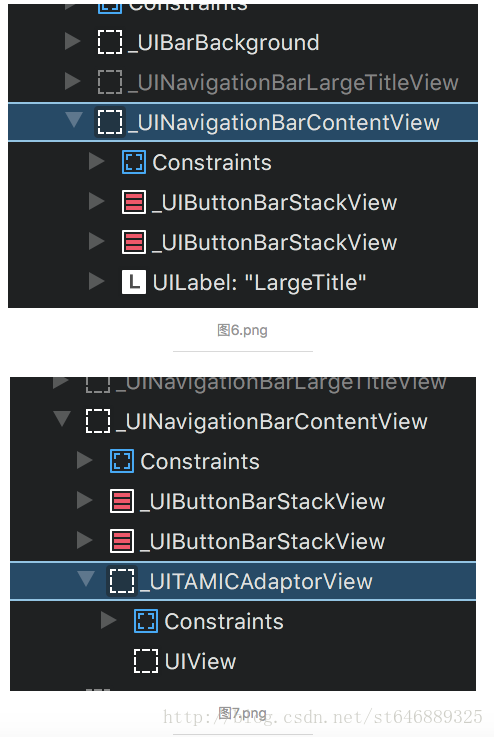Click the unselected _UINavigationBarContentView row's dashed icon
This screenshot has width=494, height=737.
pos(98,421)
